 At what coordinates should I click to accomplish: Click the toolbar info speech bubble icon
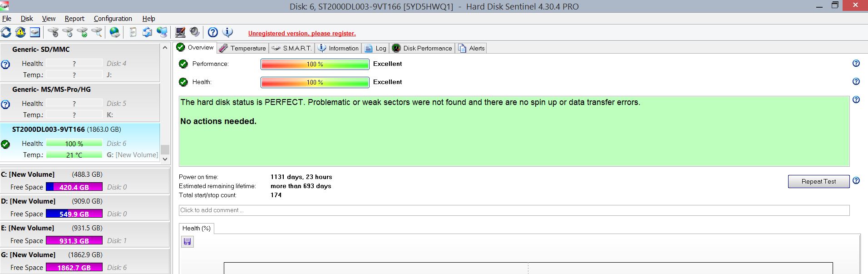(227, 32)
